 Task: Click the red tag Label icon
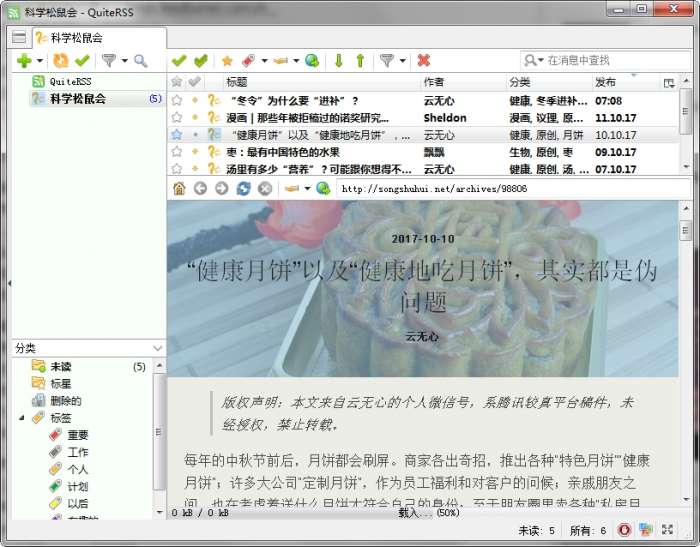(249, 60)
